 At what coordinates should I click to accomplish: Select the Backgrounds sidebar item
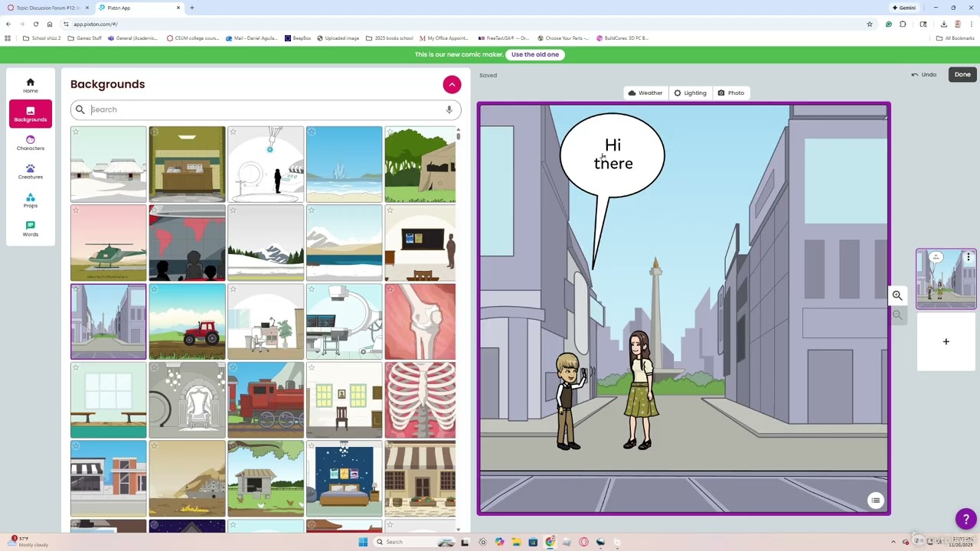tap(31, 114)
